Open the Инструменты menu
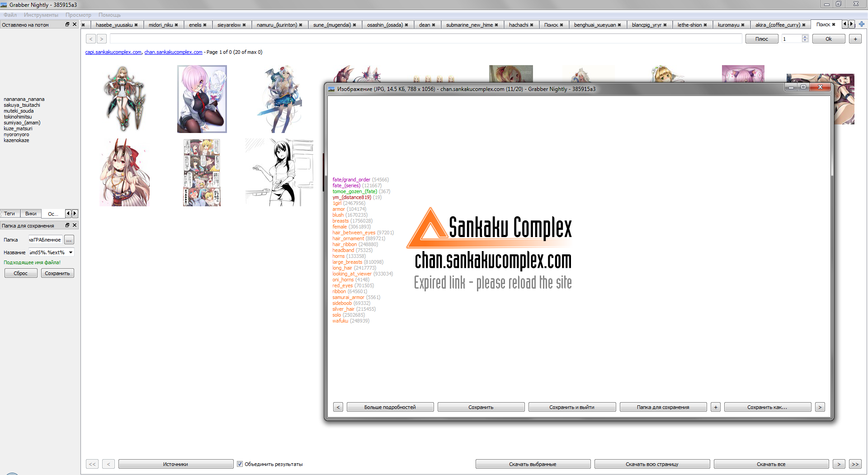The width and height of the screenshot is (868, 475). (41, 15)
